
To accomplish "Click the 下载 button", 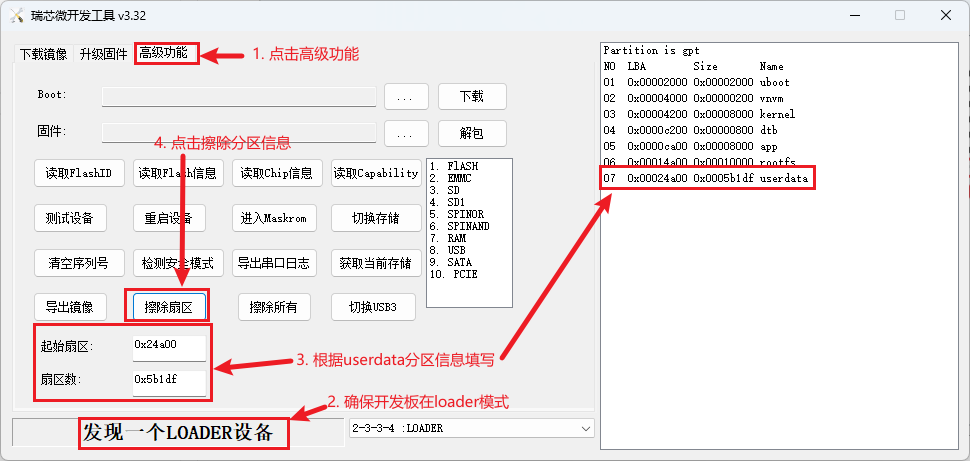I will [x=472, y=97].
